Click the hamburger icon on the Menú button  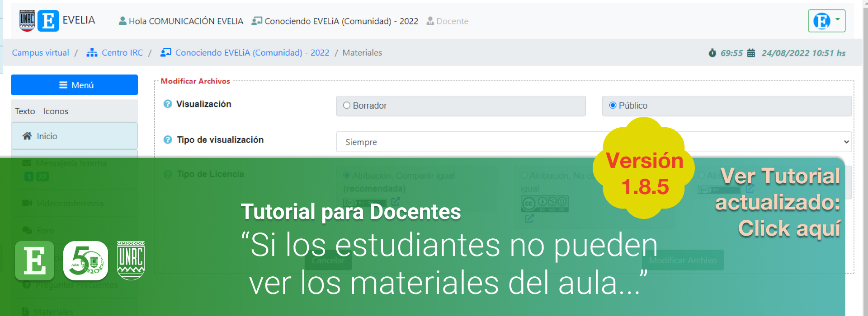click(x=63, y=85)
